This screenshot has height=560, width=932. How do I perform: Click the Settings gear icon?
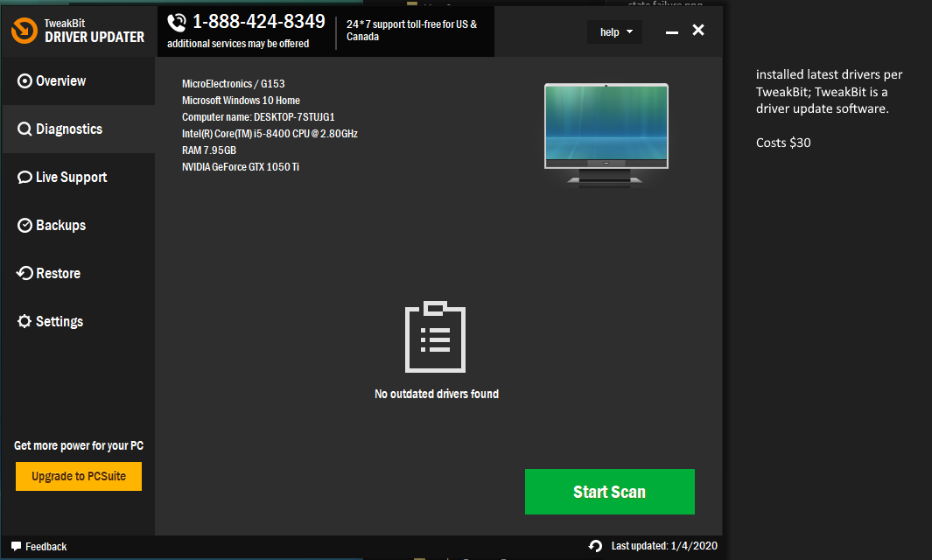click(25, 322)
